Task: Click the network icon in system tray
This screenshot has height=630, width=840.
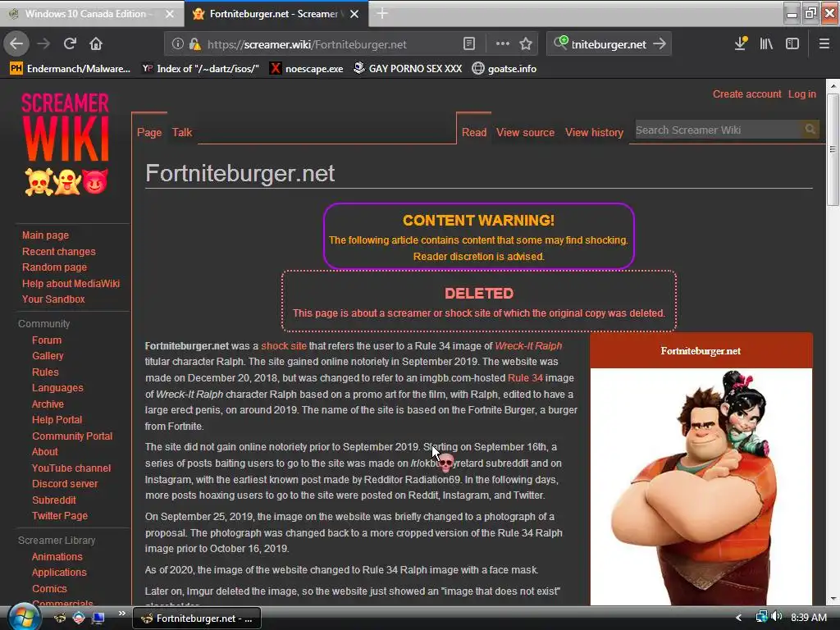Action: (761, 617)
